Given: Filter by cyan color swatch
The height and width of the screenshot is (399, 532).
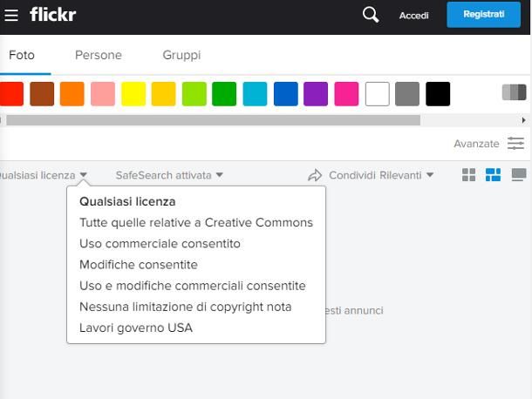Looking at the screenshot, I should 255,94.
